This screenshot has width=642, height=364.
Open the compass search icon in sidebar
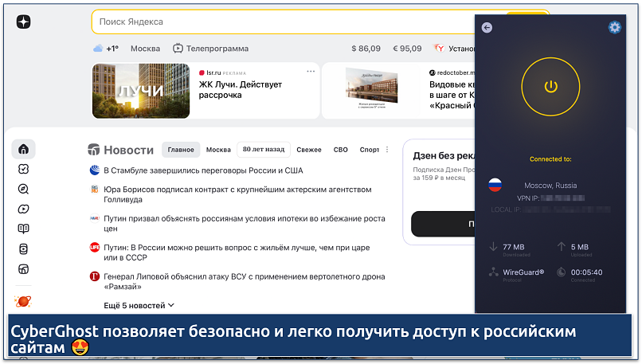point(23,189)
